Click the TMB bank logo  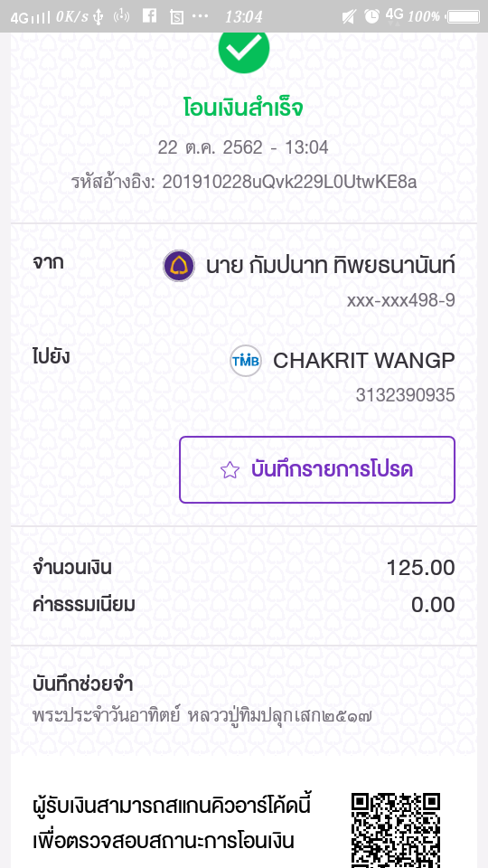[246, 361]
